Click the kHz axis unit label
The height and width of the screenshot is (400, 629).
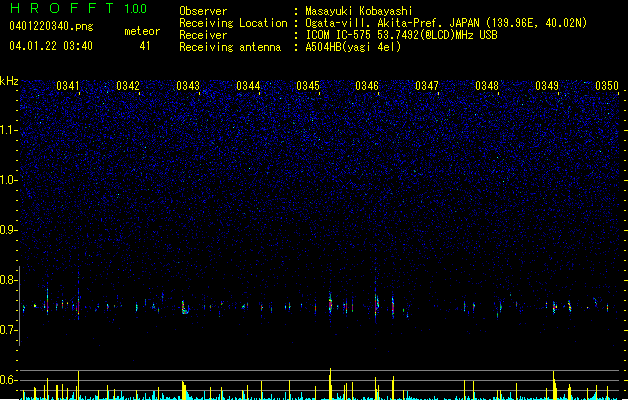[9, 81]
